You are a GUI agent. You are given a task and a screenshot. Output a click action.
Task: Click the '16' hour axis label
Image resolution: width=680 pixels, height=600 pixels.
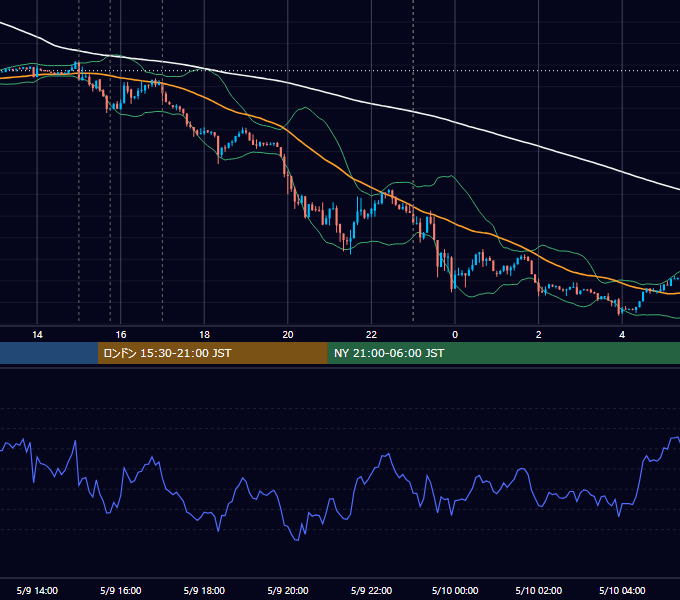[121, 335]
